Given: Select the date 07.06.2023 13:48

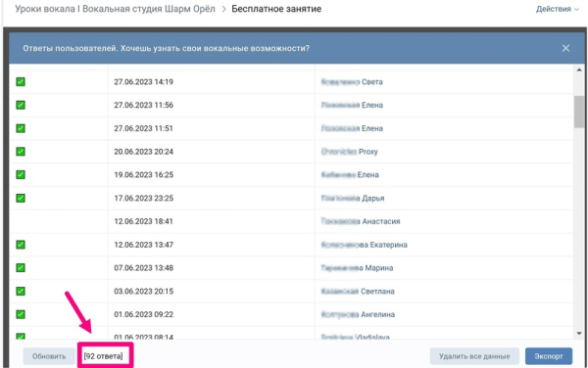Looking at the screenshot, I should [x=144, y=268].
